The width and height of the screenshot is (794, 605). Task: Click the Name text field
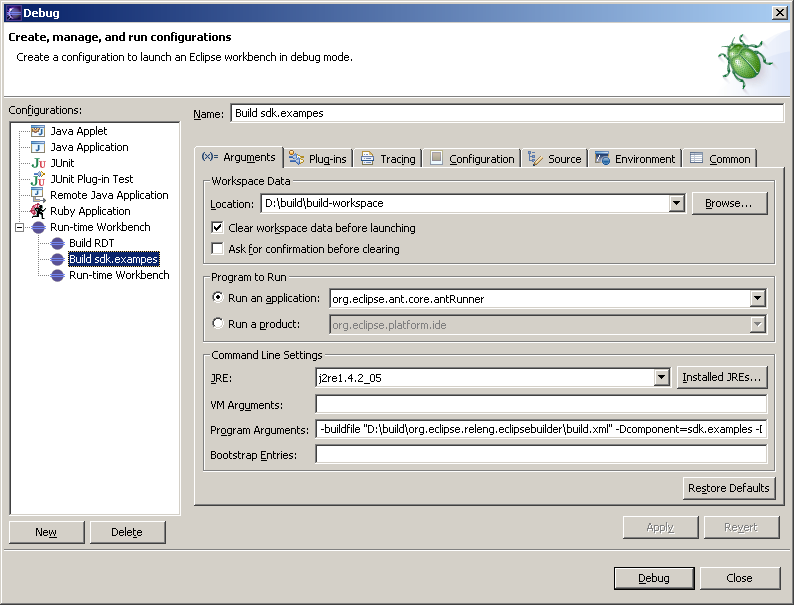tap(507, 113)
